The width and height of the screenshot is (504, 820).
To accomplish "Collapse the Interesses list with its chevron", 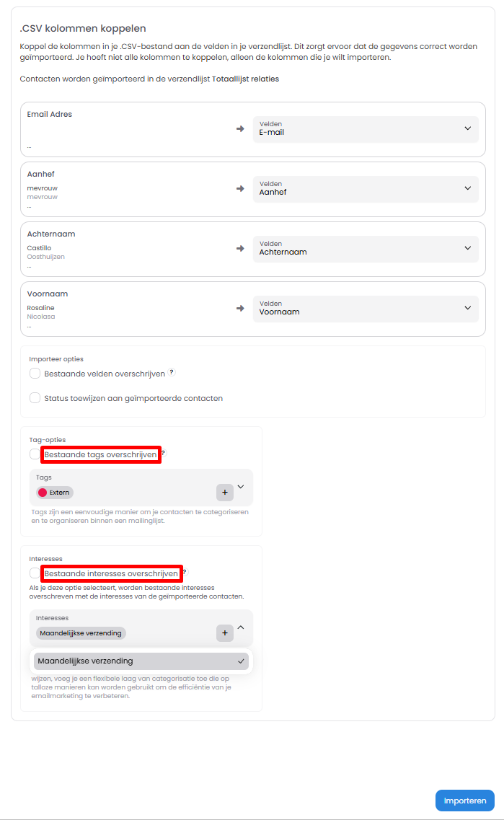I will tap(241, 627).
